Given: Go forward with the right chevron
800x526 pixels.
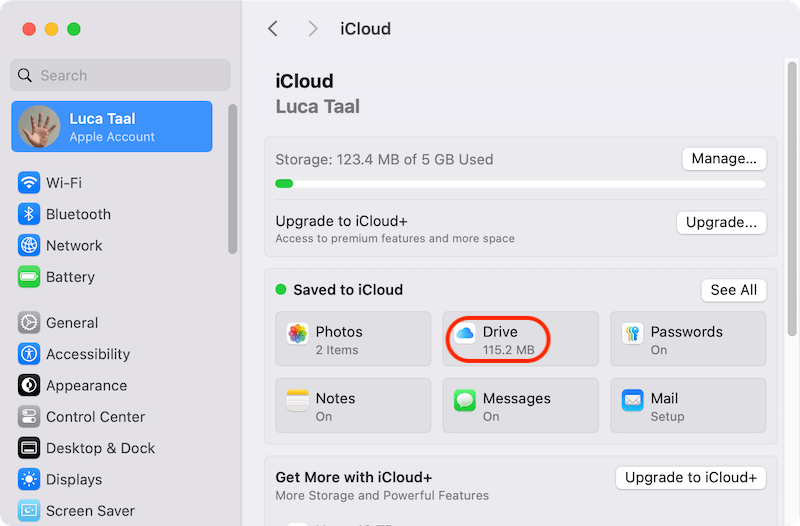Looking at the screenshot, I should point(313,29).
